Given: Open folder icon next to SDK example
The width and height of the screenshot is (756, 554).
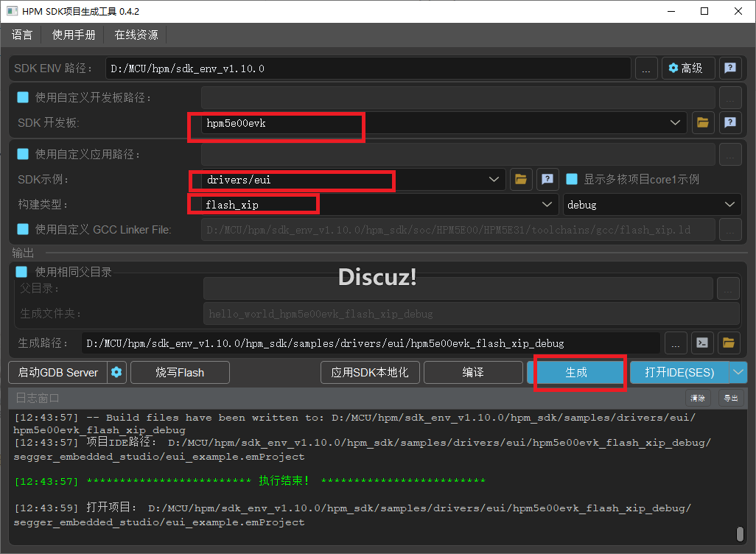Looking at the screenshot, I should (x=521, y=179).
